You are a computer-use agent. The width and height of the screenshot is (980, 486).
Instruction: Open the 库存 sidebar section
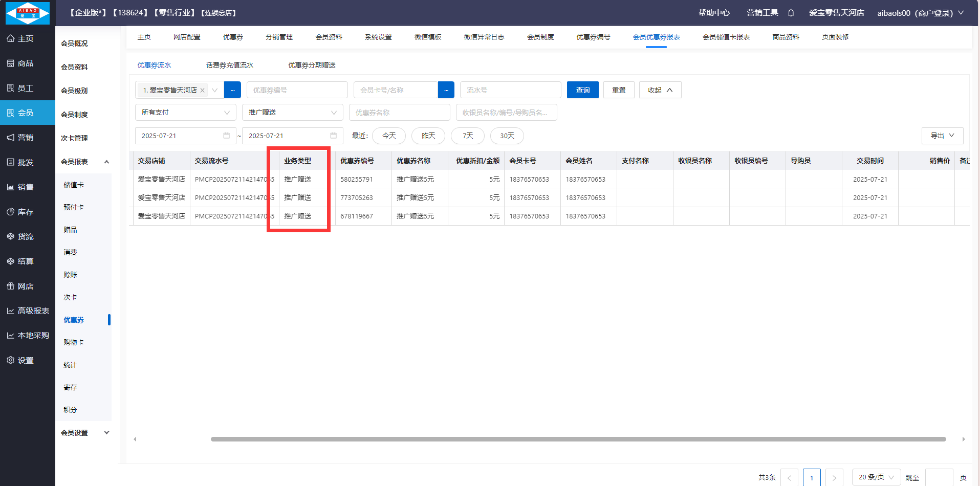pos(26,212)
